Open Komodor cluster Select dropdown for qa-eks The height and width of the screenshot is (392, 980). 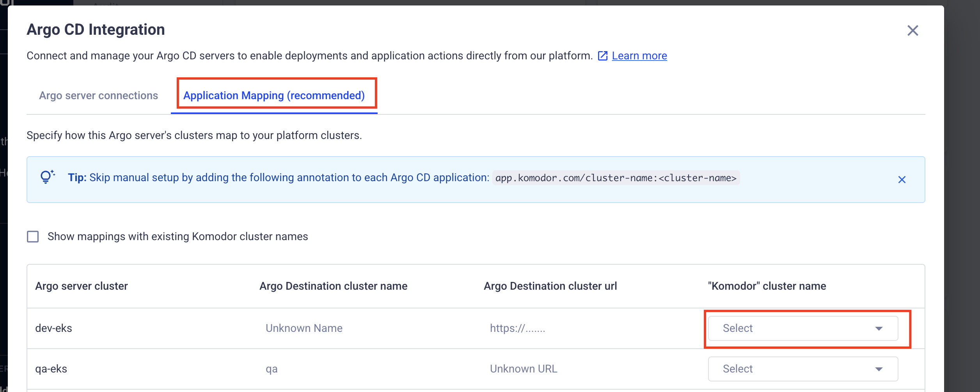(x=796, y=369)
